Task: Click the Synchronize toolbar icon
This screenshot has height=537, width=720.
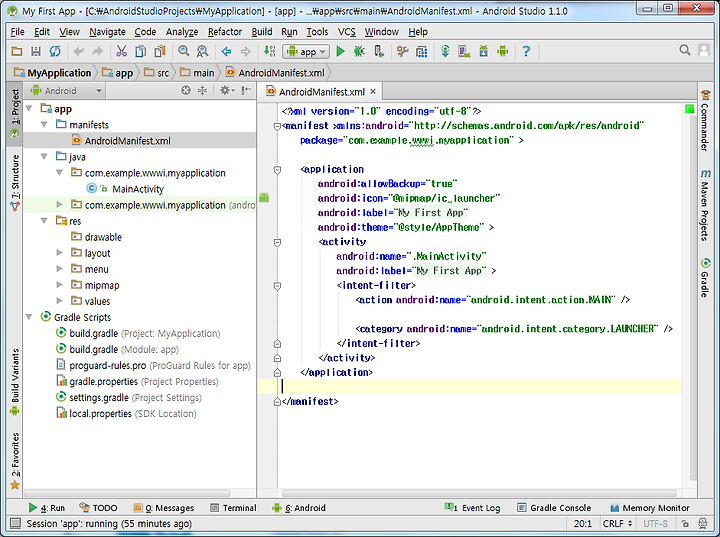Action: [55, 51]
